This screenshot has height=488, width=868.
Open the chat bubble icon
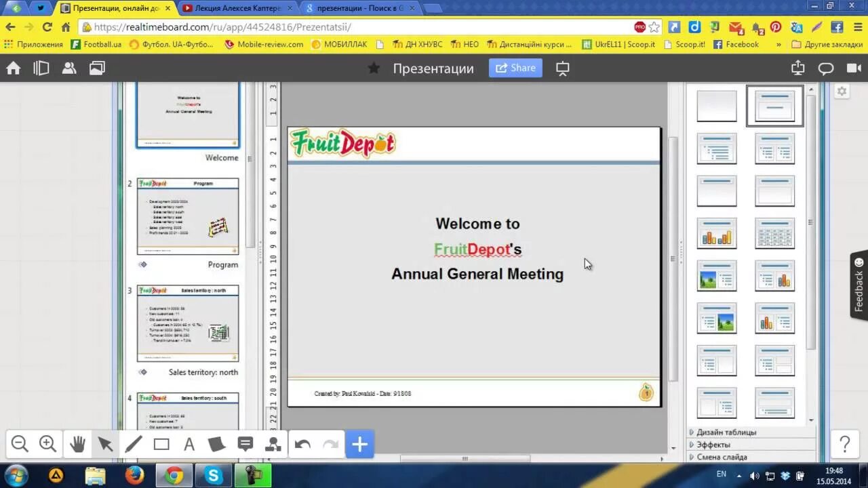[x=826, y=68]
